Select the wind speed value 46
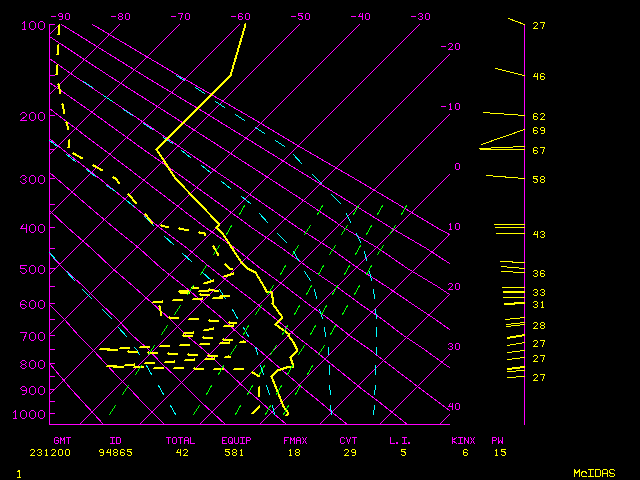The height and width of the screenshot is (480, 640). 538,77
